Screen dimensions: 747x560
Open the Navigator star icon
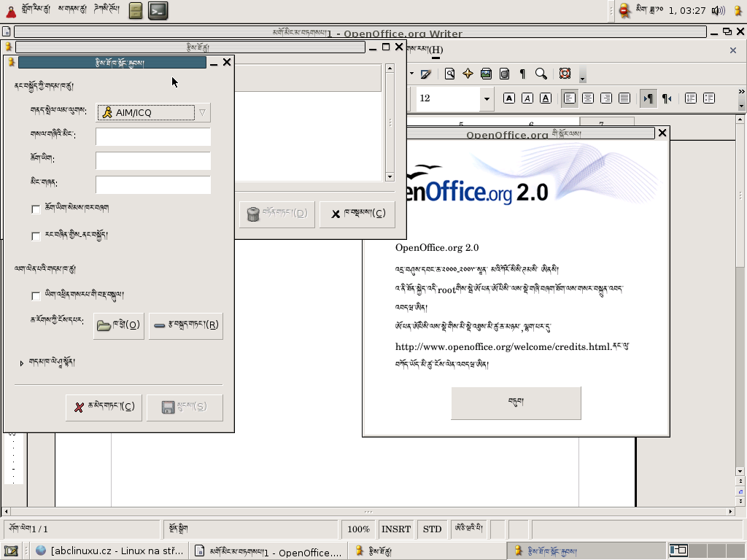[468, 74]
